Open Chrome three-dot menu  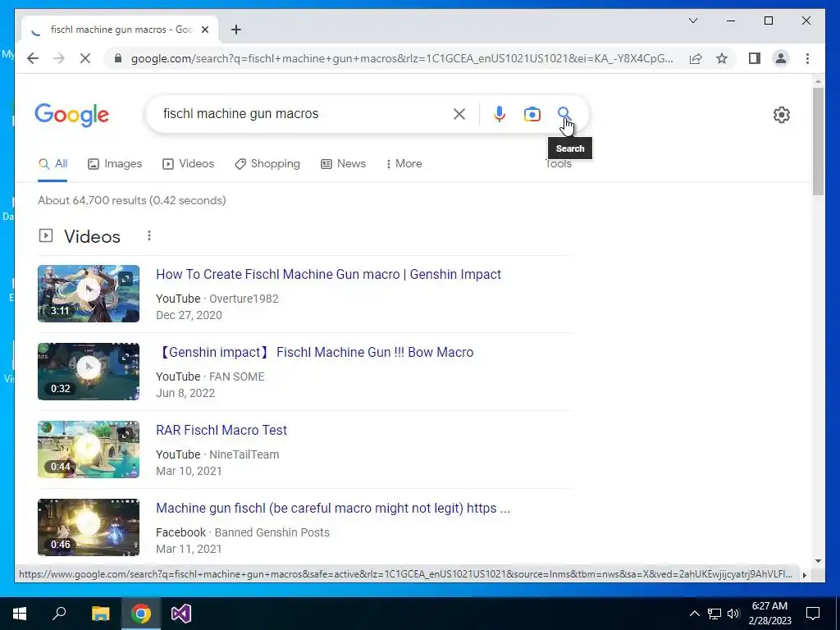click(x=807, y=58)
